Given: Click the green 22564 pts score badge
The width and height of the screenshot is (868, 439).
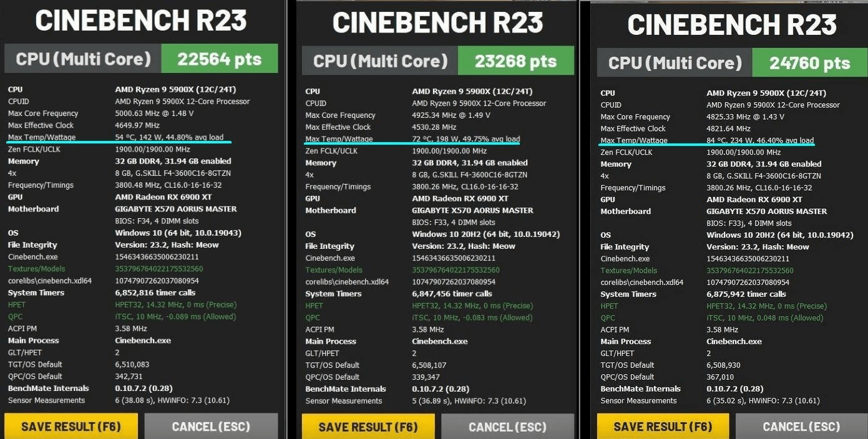Looking at the screenshot, I should [219, 59].
